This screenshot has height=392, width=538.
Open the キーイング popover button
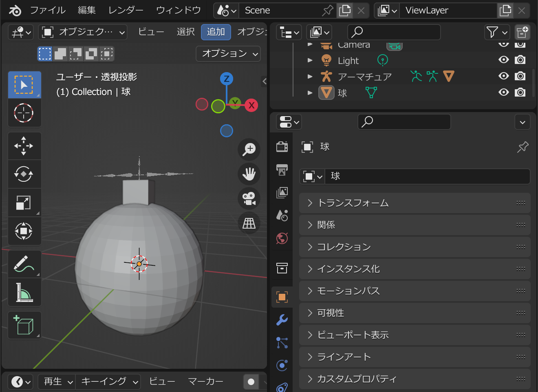tap(108, 382)
